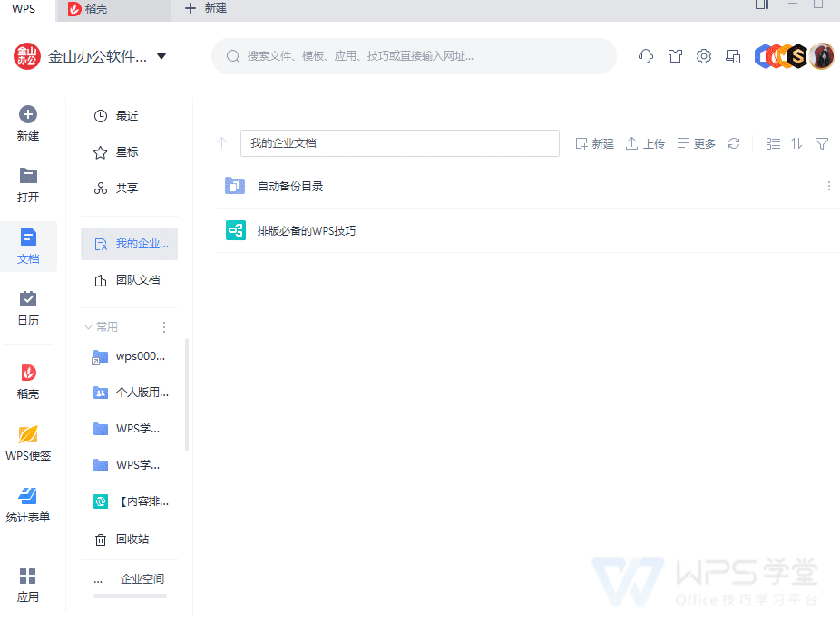Switch list view mode icon

tap(773, 143)
